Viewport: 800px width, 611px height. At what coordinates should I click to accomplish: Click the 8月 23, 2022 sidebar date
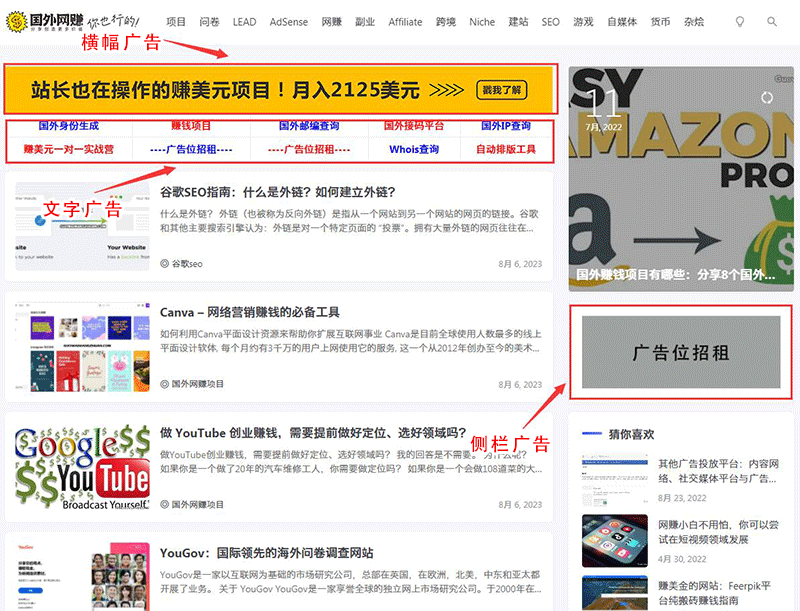point(682,498)
